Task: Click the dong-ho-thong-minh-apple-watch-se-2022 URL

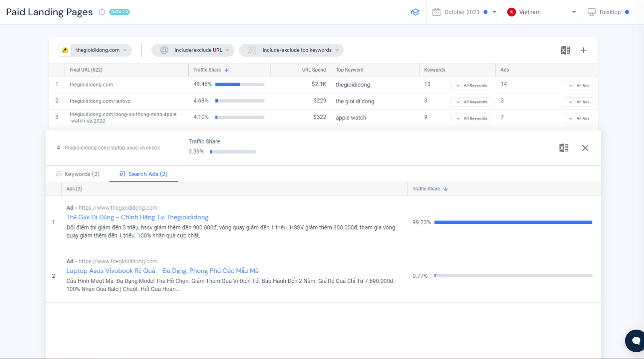Action: coord(123,118)
